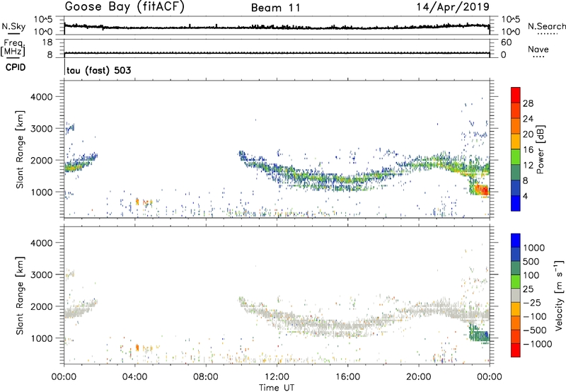Click the '4000' tick of the power panel
Screen dimensions: 566x392
tap(42, 97)
